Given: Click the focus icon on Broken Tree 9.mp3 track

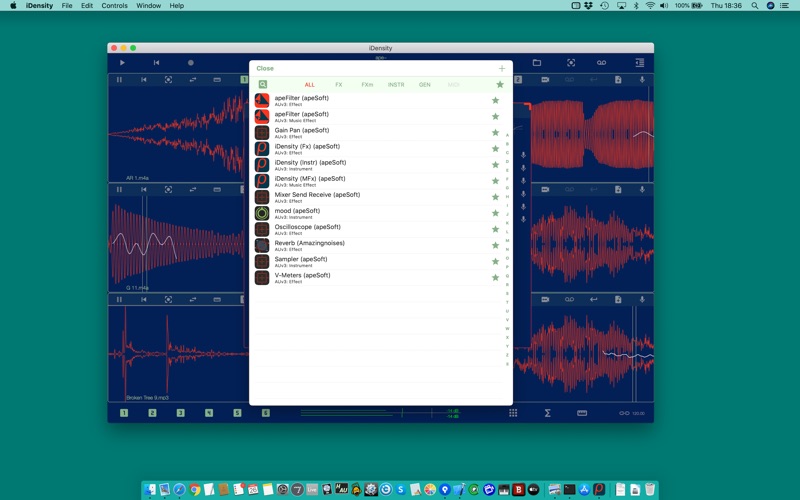Looking at the screenshot, I should pos(168,299).
